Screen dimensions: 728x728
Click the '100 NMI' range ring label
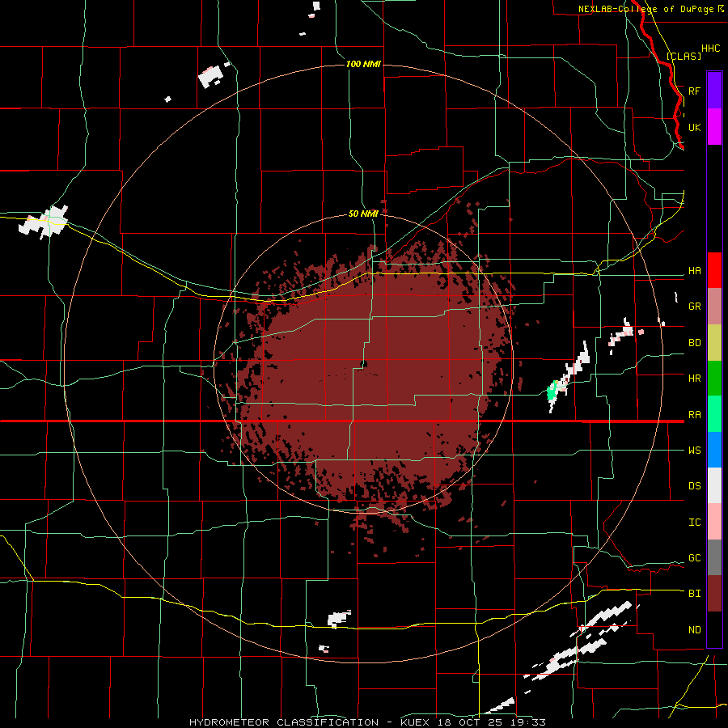point(363,64)
